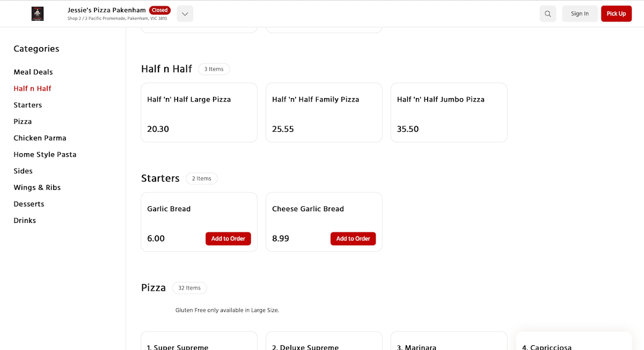
Task: Click the 3 Items badge beside Half n Half
Action: [214, 69]
